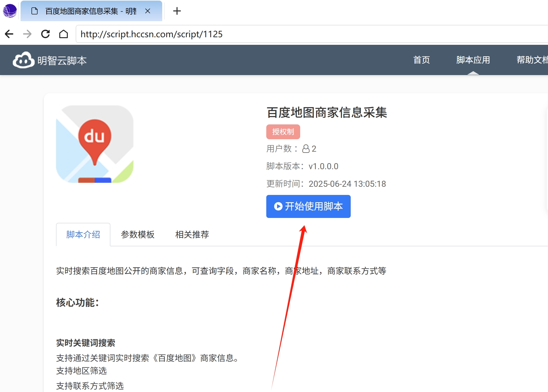
Task: Open 首页 in the navigation bar
Action: [422, 60]
